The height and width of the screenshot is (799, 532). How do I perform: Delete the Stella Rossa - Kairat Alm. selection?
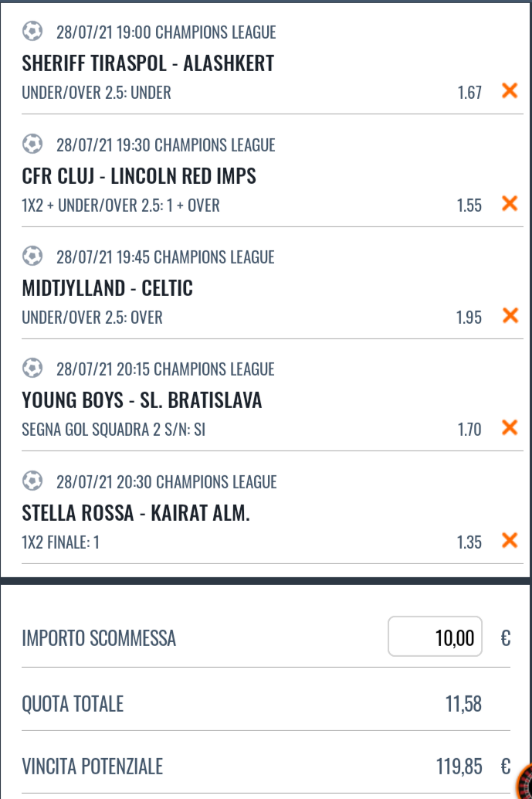click(510, 541)
